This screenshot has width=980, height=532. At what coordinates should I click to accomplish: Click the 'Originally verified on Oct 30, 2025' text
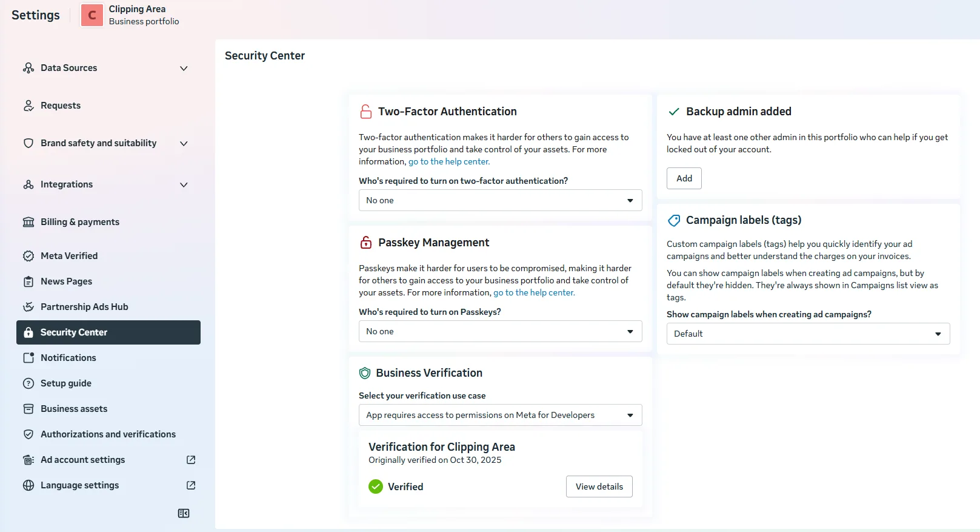(x=435, y=460)
